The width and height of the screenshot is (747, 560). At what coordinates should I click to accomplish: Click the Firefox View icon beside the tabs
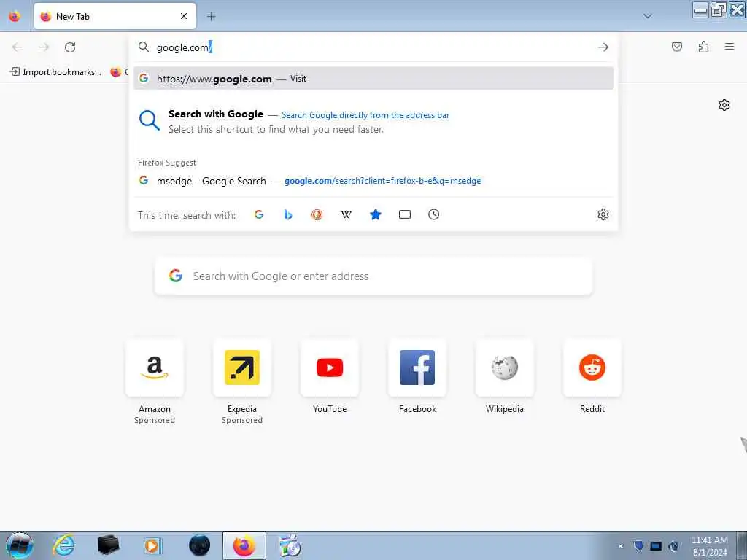pos(15,16)
